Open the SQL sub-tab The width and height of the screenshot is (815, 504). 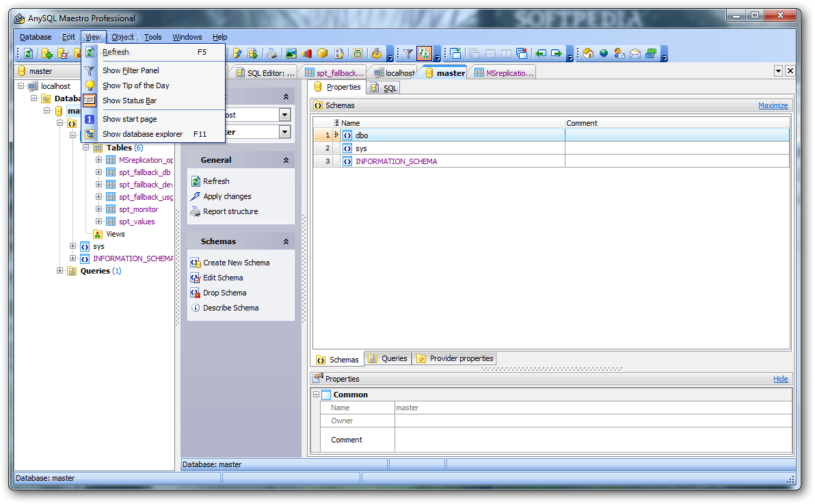click(x=383, y=88)
